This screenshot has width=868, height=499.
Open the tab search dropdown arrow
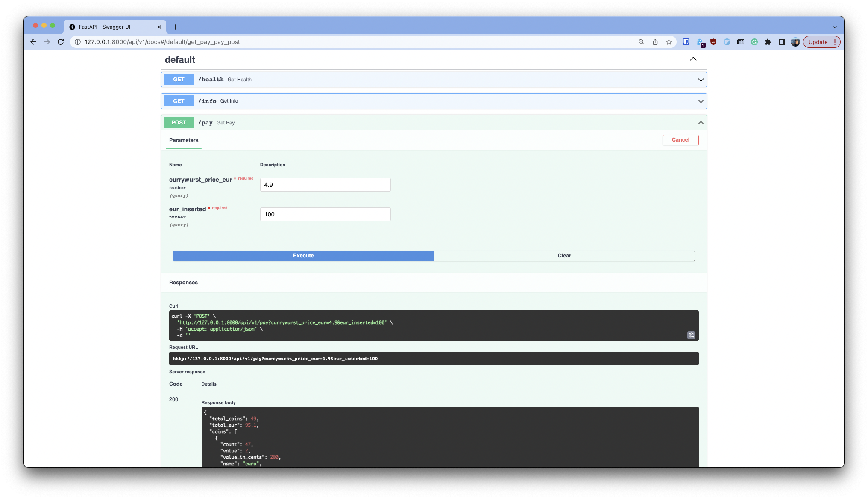834,27
